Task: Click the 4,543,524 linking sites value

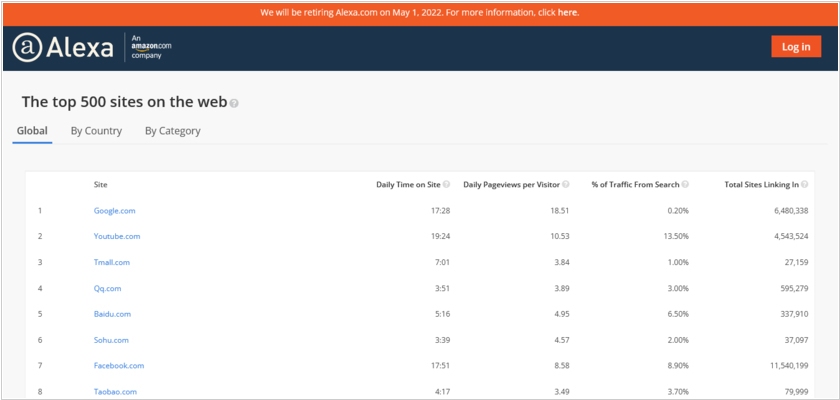Action: (791, 236)
